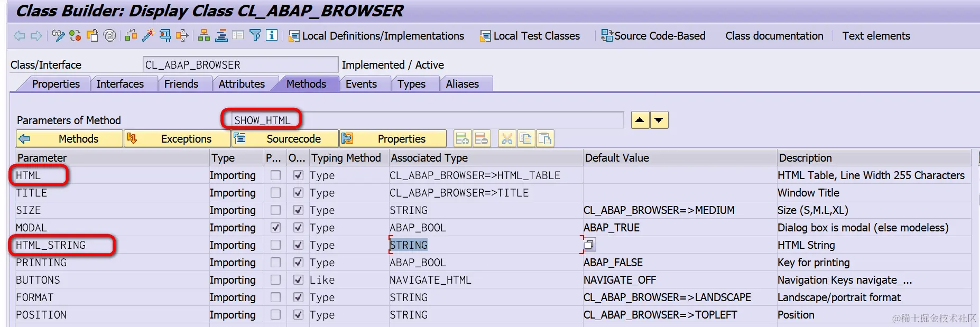
Task: Click the yellow Properties button
Action: (x=393, y=138)
